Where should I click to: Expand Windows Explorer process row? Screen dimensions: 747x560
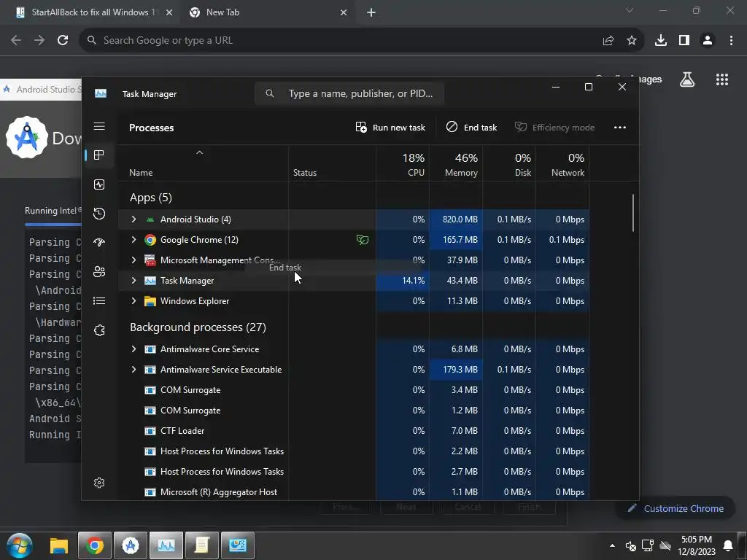tap(134, 301)
